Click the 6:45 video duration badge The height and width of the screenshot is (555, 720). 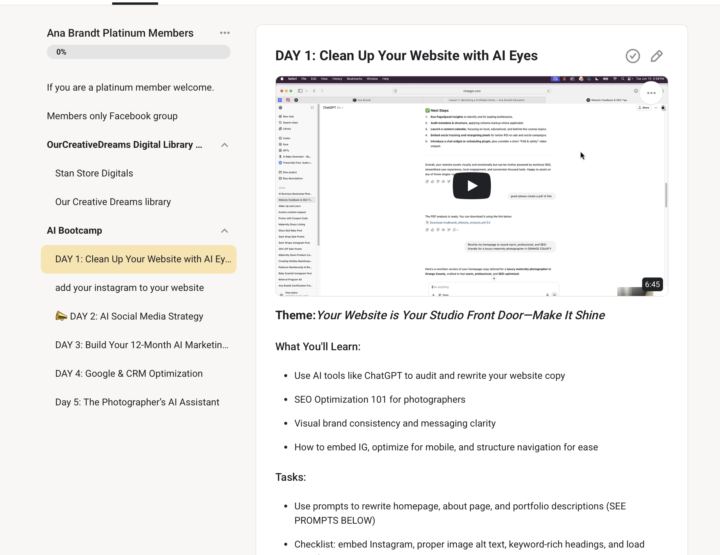click(652, 285)
